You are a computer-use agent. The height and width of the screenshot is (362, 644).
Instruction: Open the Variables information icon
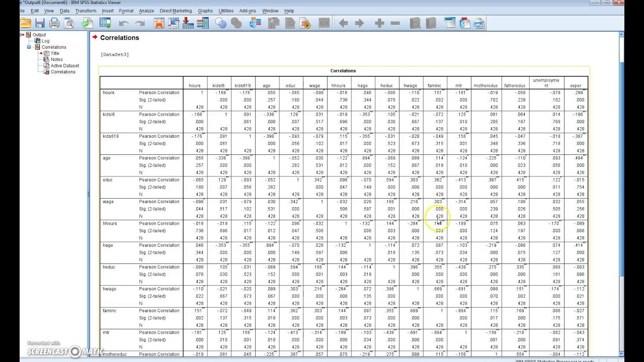[203, 23]
